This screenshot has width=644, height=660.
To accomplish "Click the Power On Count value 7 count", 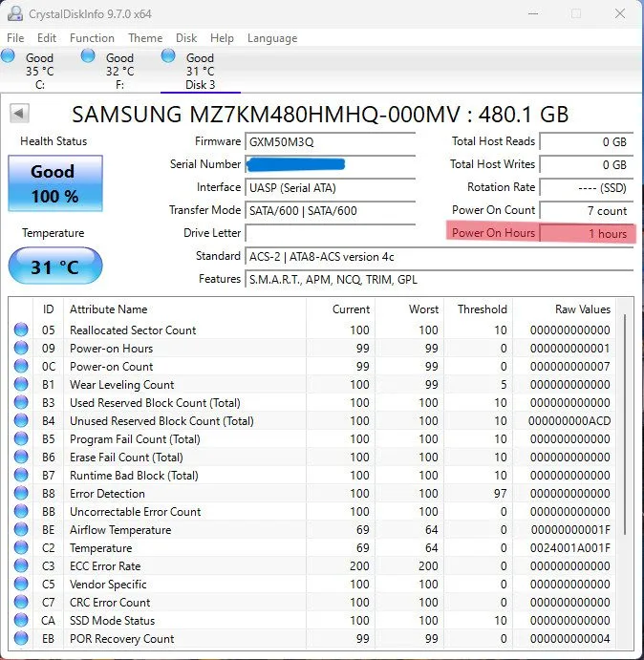I will (x=587, y=210).
